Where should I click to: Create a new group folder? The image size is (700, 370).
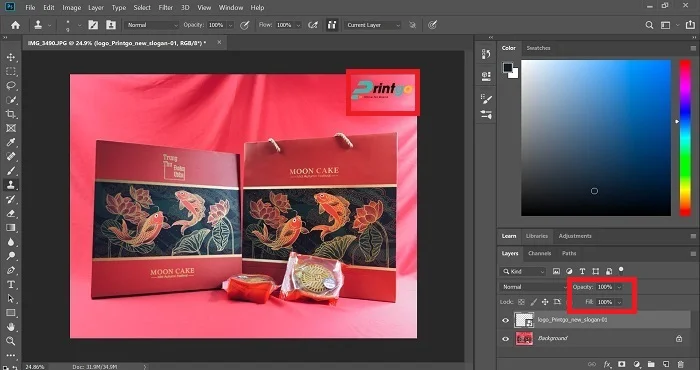[x=651, y=364]
